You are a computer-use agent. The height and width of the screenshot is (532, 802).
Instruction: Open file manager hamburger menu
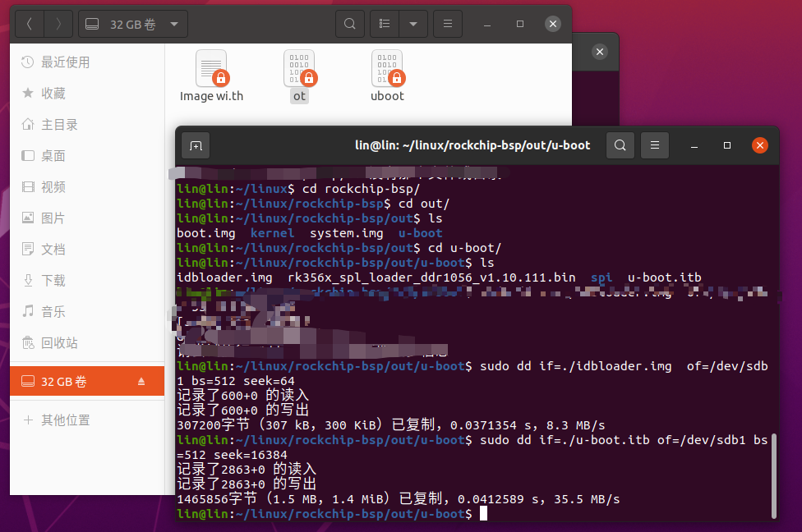[x=447, y=24]
